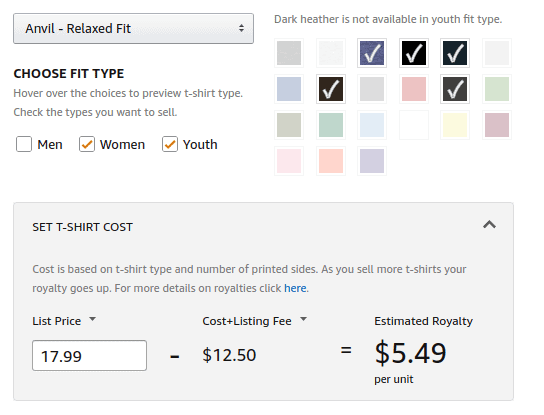This screenshot has height=415, width=544.
Task: Select the pale yellow color swatch
Action: pyautogui.click(x=455, y=125)
